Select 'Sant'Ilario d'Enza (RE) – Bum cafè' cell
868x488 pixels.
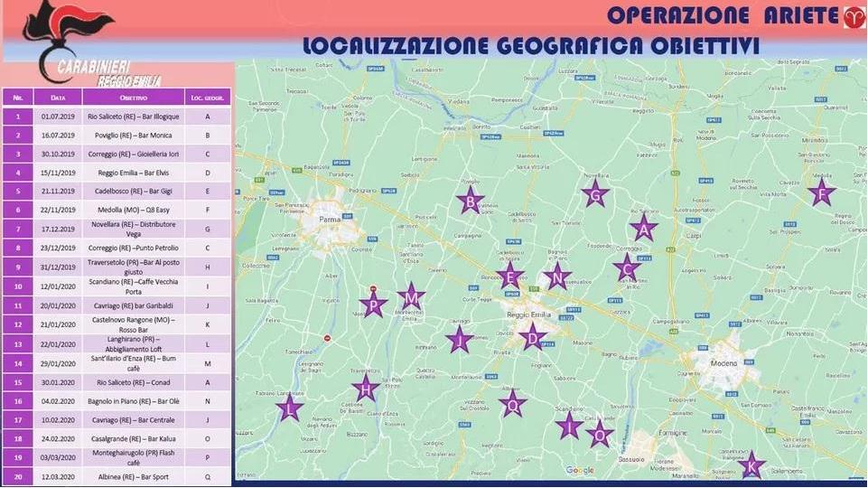[134, 363]
